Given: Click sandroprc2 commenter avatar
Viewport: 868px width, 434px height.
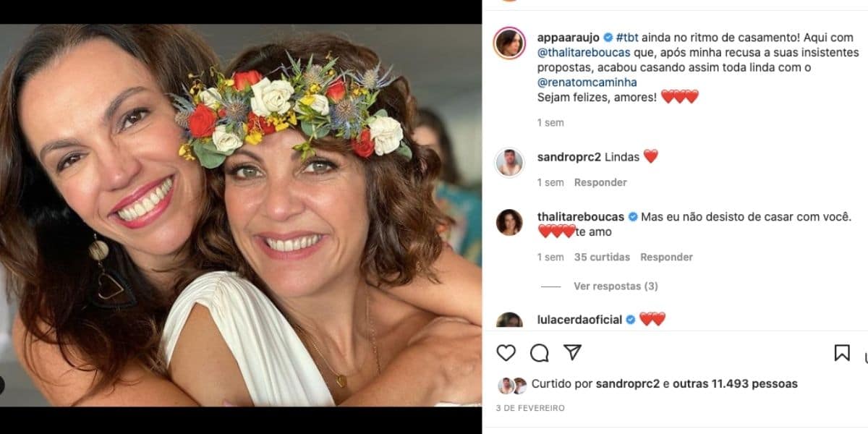Looking at the screenshot, I should click(509, 162).
